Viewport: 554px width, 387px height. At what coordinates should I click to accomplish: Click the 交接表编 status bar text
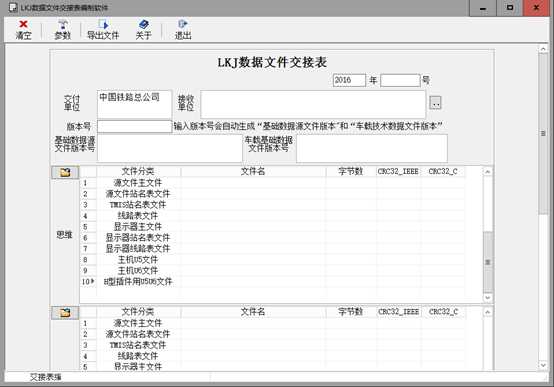46,377
